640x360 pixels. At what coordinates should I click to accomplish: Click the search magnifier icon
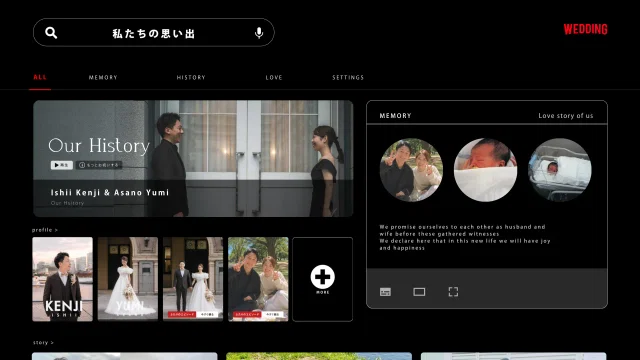click(51, 33)
